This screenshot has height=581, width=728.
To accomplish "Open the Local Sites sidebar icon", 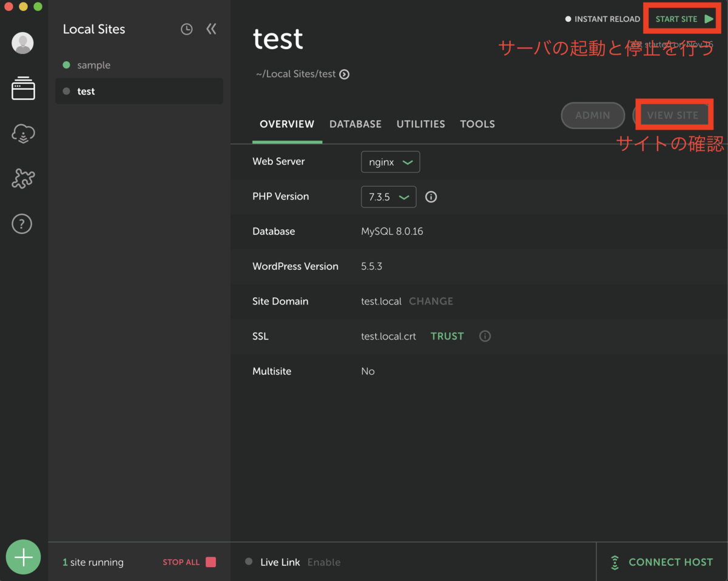I will (x=23, y=89).
